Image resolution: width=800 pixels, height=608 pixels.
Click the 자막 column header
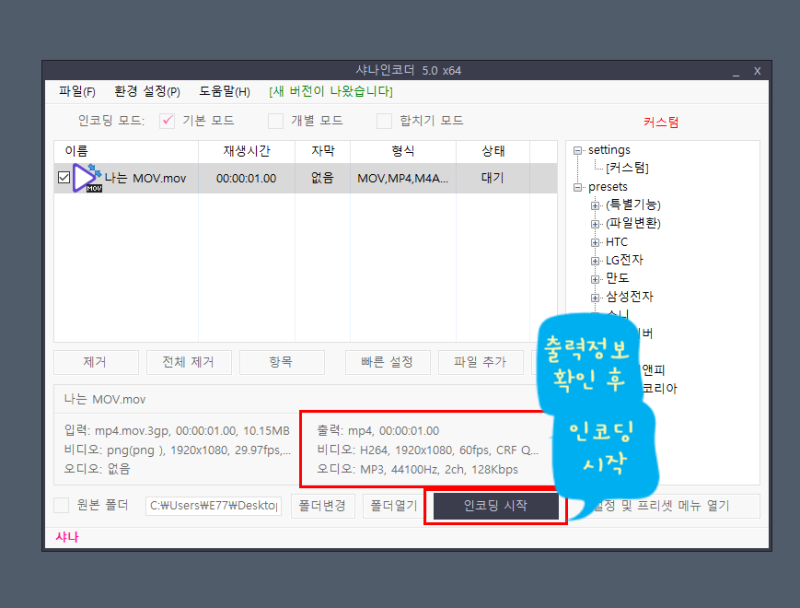(x=322, y=151)
